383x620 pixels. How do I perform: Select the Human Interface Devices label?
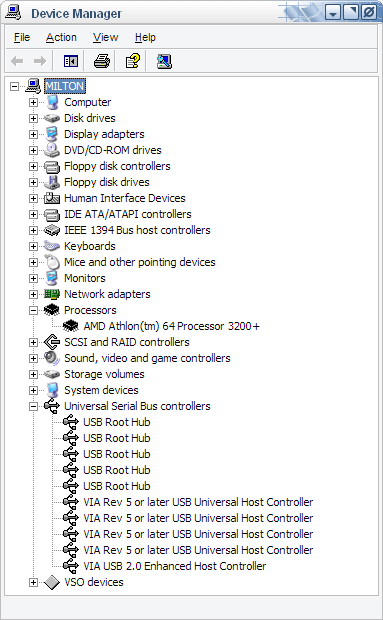[x=125, y=198]
